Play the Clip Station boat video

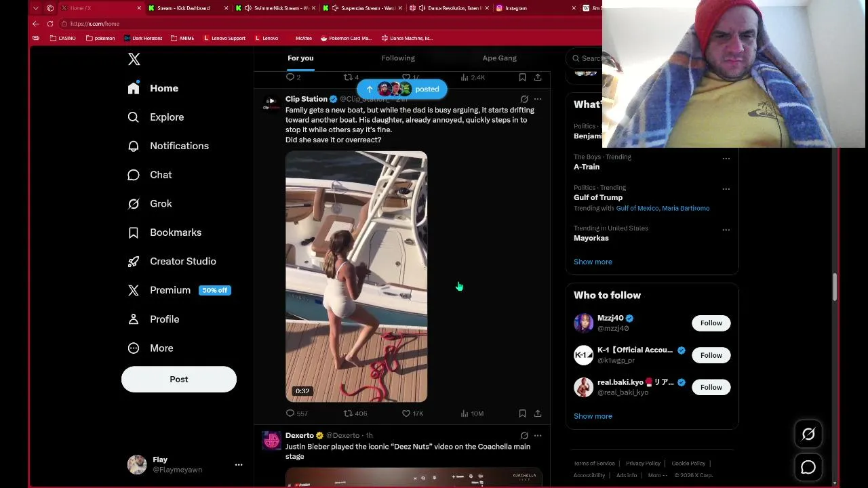click(356, 277)
